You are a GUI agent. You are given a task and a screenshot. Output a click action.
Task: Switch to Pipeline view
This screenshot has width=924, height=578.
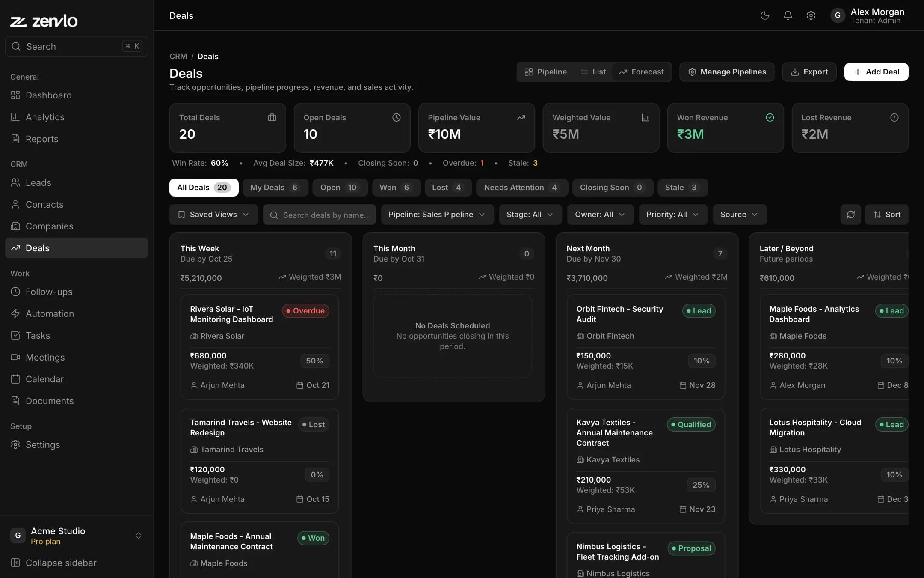coord(546,72)
